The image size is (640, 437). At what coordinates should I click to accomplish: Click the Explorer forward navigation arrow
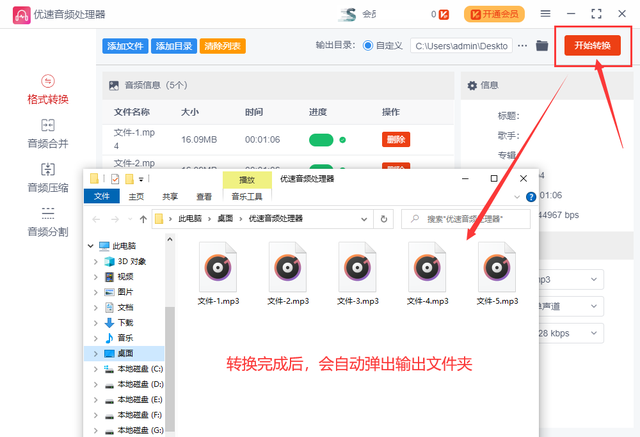pos(115,220)
